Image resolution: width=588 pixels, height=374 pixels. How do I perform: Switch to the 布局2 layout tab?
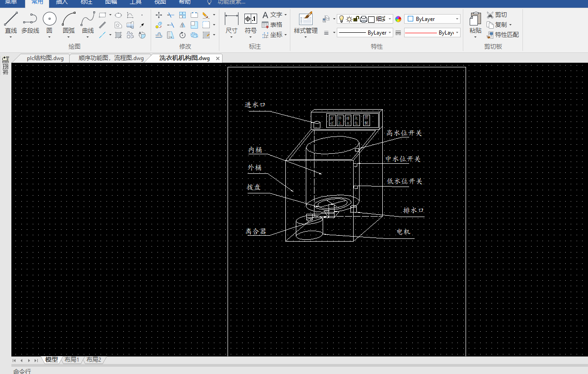point(94,360)
